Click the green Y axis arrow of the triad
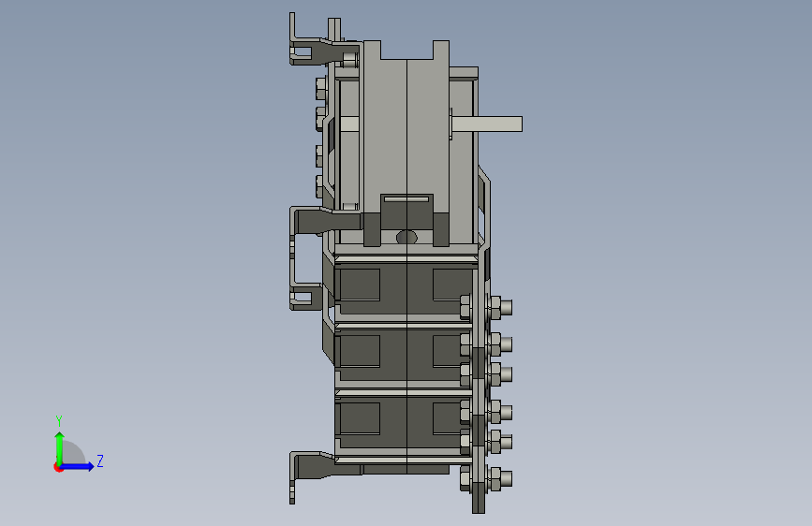Viewport: 812px width, 526px height. click(60, 447)
